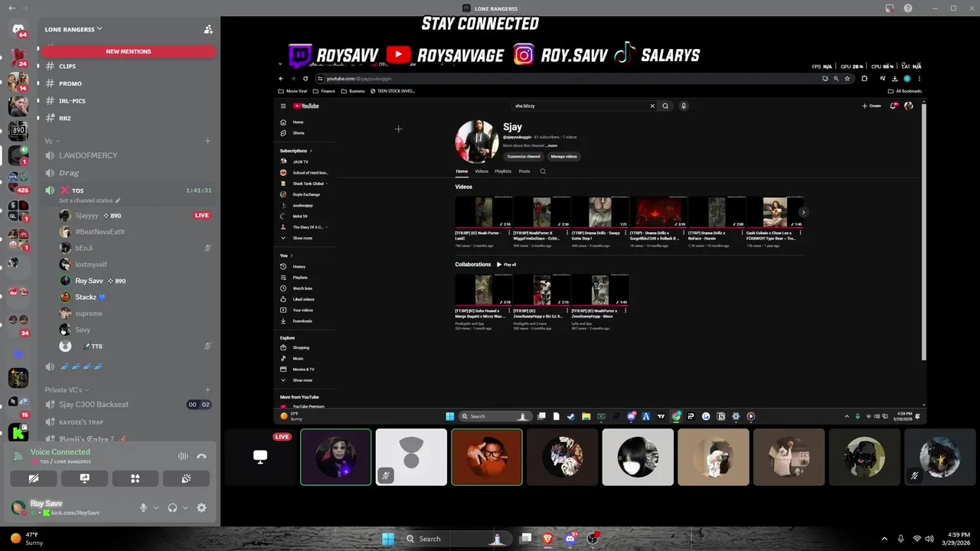980x551 pixels.
Task: Jump to NEW MENTIONS
Action: point(128,51)
